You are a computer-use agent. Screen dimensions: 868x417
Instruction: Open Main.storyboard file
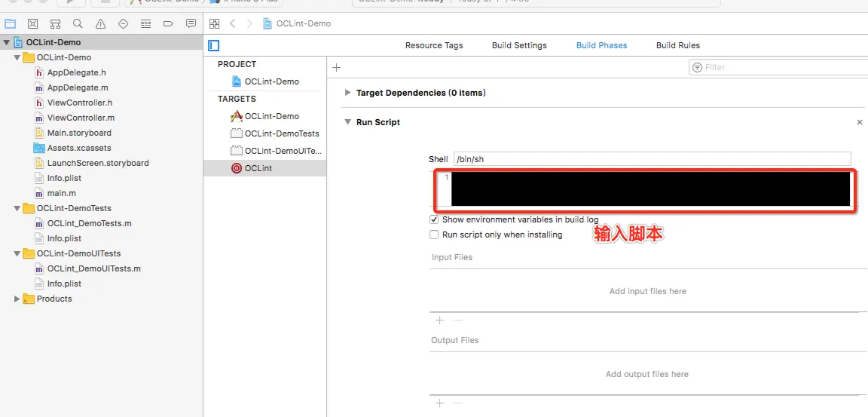click(x=79, y=133)
